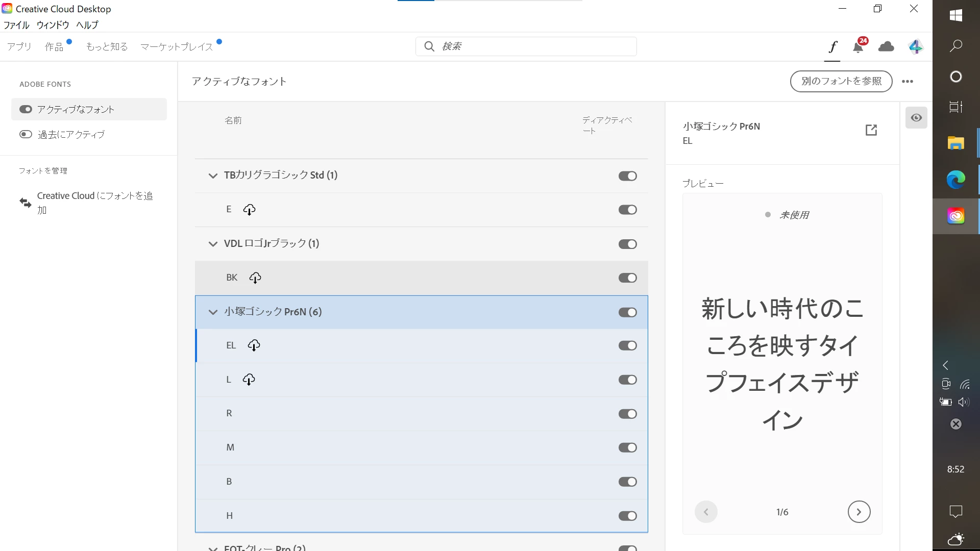Open 小塚ゴシック Pr6N in external browser icon
This screenshot has height=551, width=980.
point(871,130)
